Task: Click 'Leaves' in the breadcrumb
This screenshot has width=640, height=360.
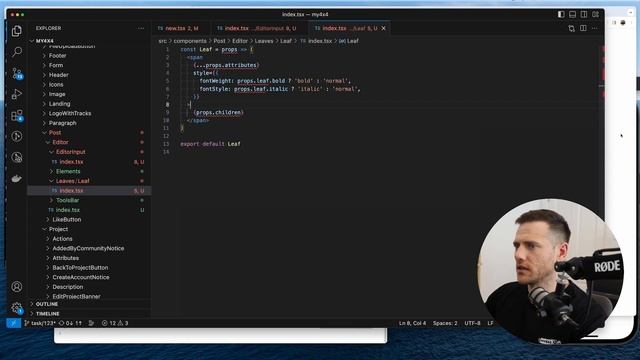Action: coord(264,41)
